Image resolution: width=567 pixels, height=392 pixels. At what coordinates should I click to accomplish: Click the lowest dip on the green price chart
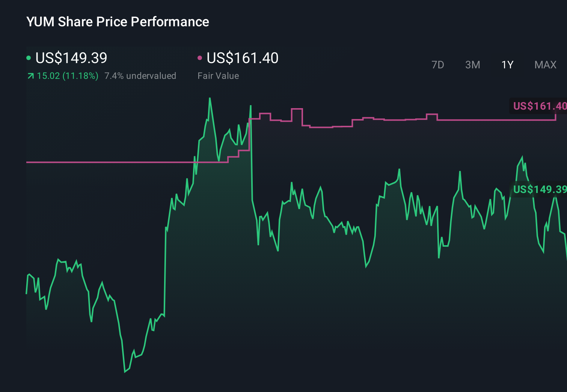pos(125,371)
